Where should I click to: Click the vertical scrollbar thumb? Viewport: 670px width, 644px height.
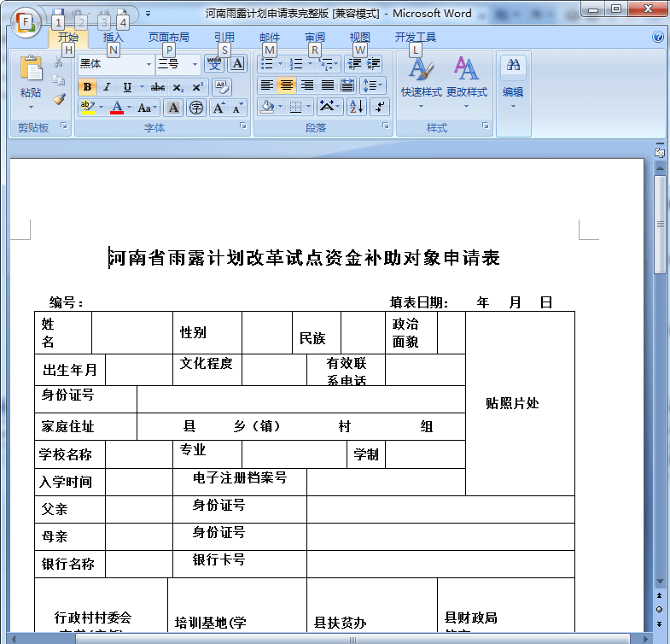(x=660, y=222)
